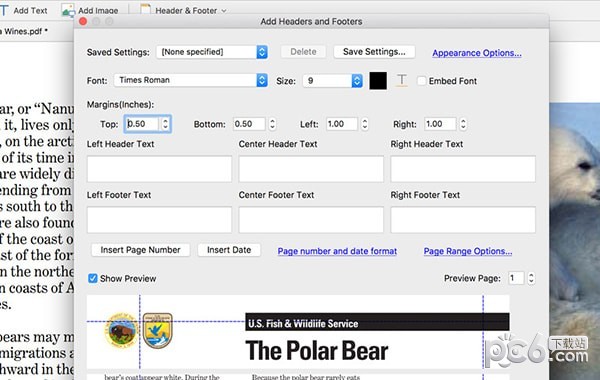Click the disabled Delete button
The width and height of the screenshot is (600, 380).
point(303,52)
